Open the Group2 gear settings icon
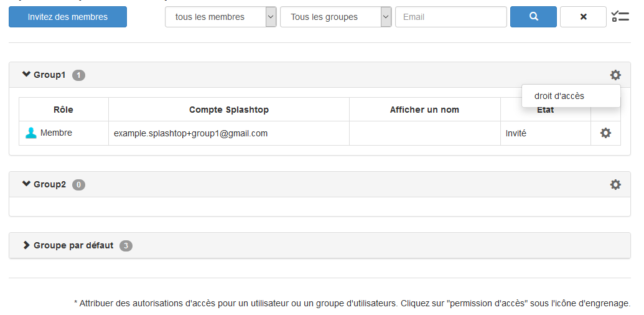644x315 pixels. point(615,184)
